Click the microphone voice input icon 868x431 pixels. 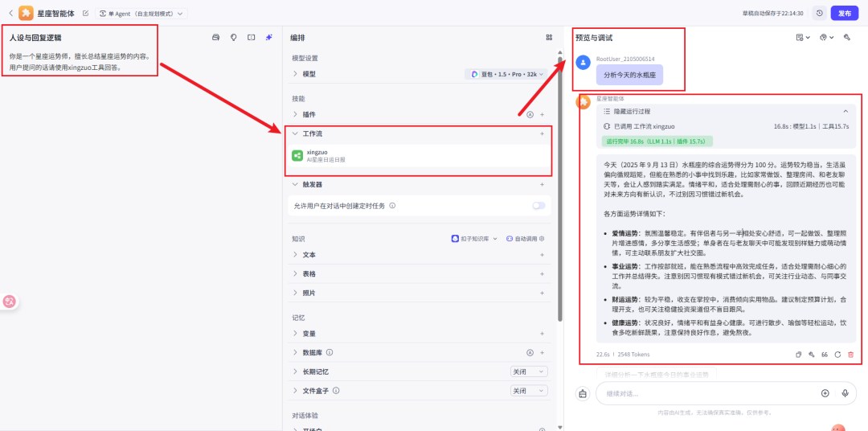pyautogui.click(x=845, y=393)
